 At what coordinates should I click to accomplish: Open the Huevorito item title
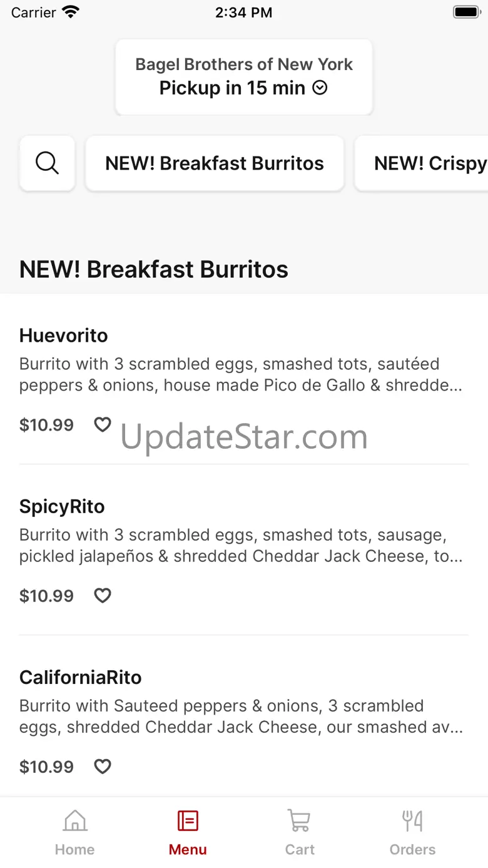(x=64, y=335)
